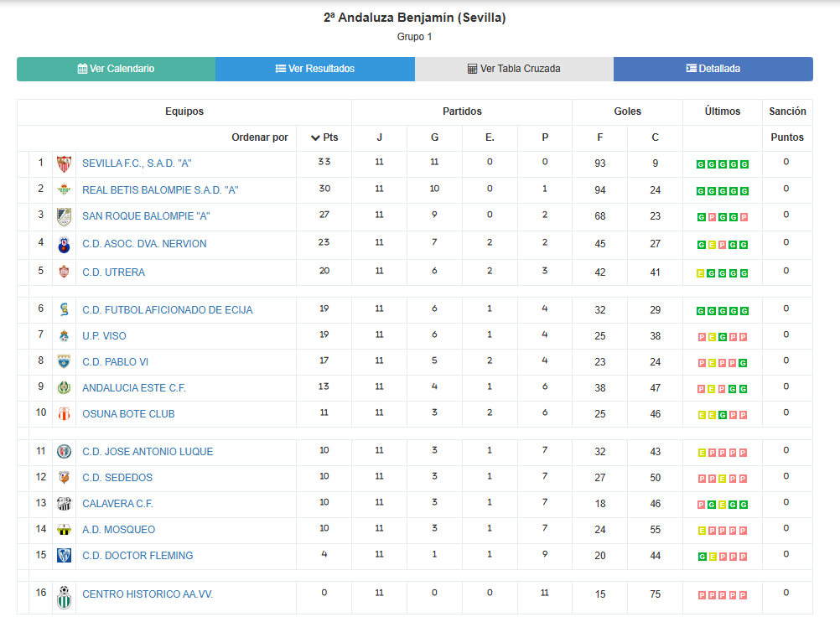This screenshot has width=840, height=617.
Task: Click Real Betis goals for value 94
Action: 600,190
